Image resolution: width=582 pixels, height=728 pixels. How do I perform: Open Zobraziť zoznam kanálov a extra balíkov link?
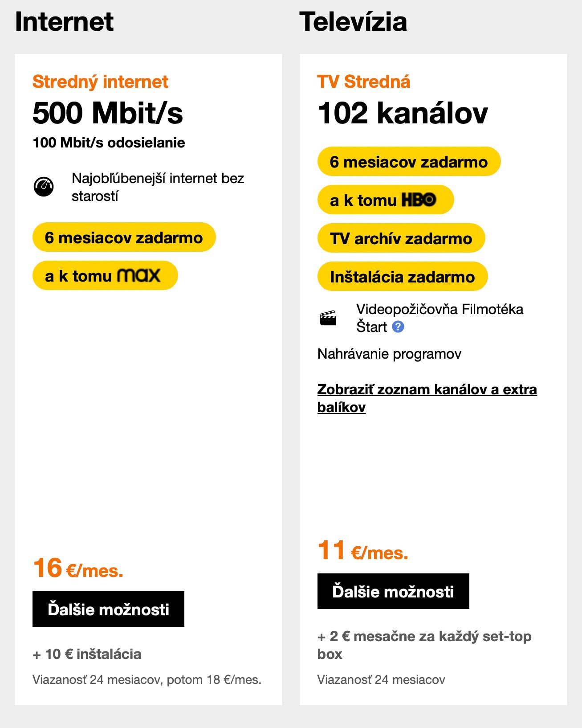coord(427,398)
